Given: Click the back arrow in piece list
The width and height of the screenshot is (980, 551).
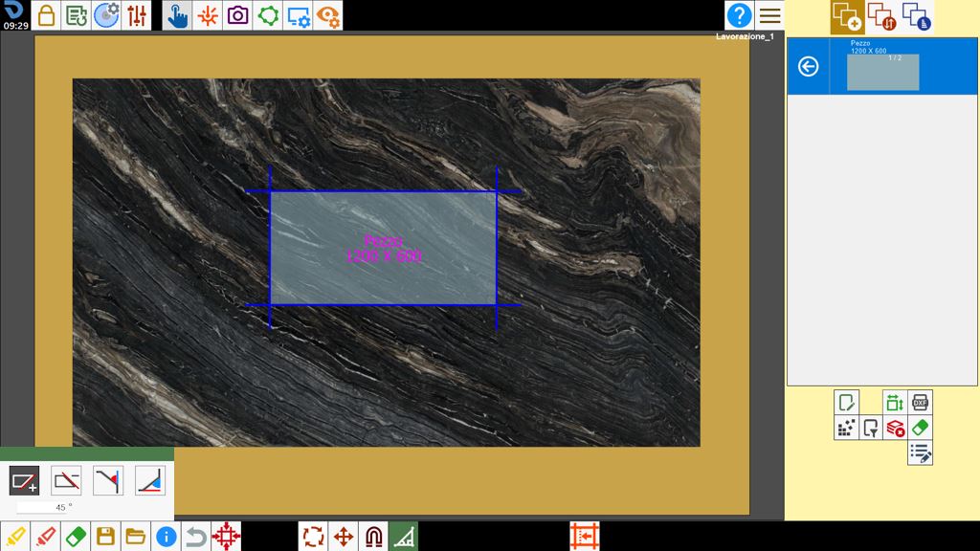Looking at the screenshot, I should click(808, 66).
